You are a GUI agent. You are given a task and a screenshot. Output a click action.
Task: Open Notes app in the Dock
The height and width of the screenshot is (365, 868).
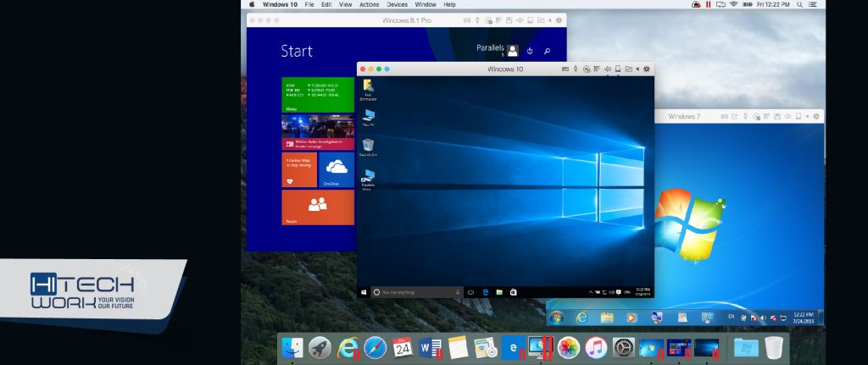click(458, 347)
